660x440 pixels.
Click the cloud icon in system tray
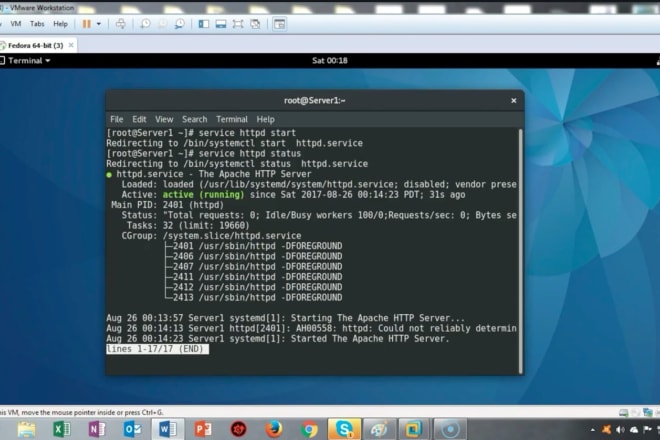click(634, 430)
